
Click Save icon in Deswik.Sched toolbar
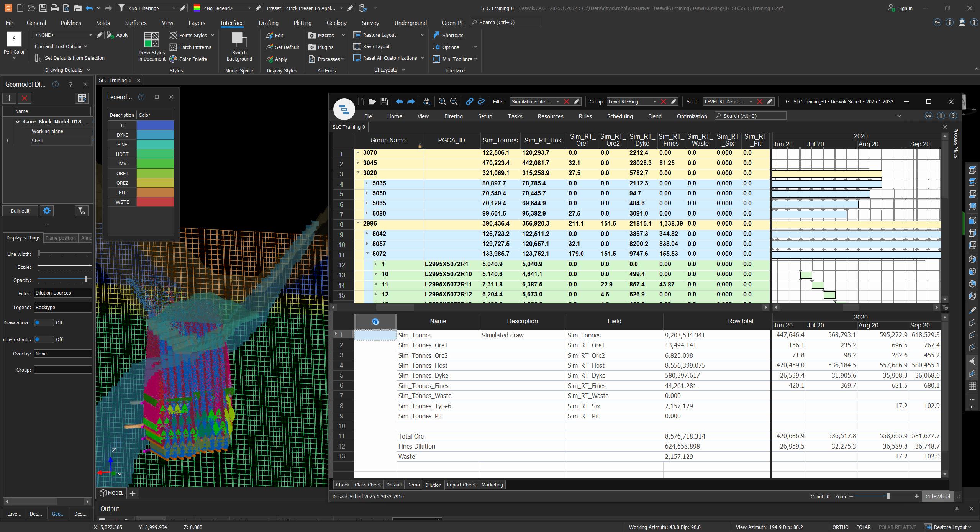click(x=383, y=101)
